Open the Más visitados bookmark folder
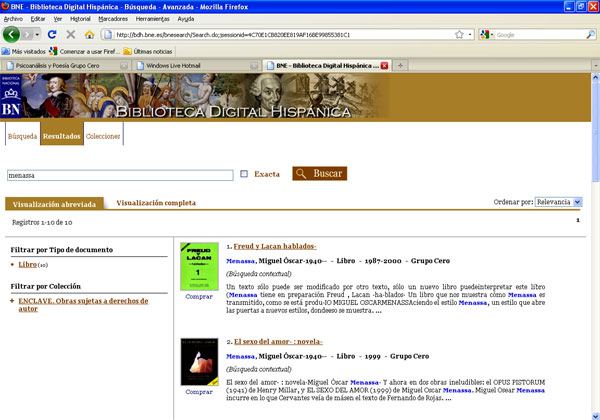Viewport: 600px width, 420px height. [x=24, y=51]
